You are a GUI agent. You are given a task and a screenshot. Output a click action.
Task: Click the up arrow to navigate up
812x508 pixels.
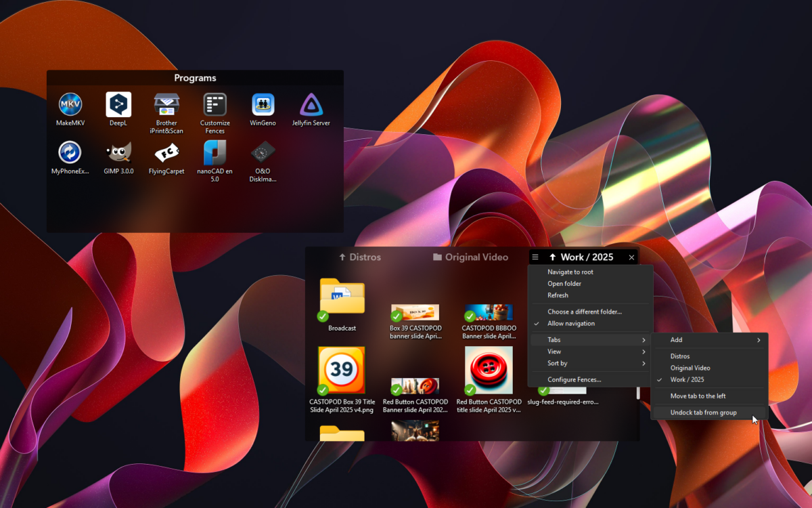coord(554,257)
